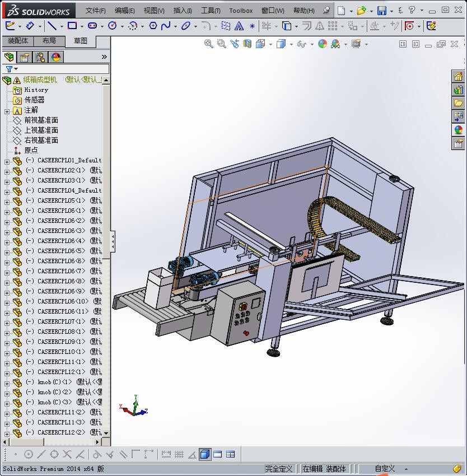The width and height of the screenshot is (467, 476).
Task: Select the 传感器 item
Action: click(x=34, y=100)
